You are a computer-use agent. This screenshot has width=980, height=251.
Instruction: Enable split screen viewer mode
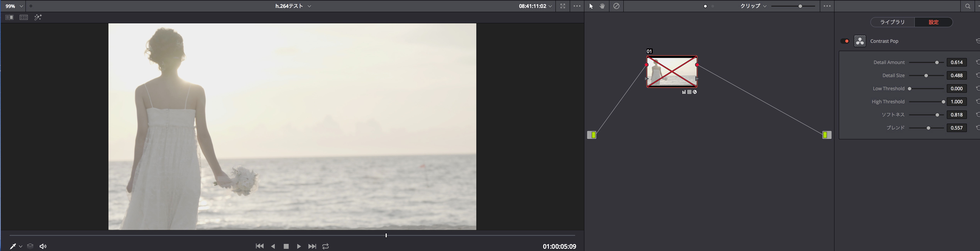coord(24,18)
